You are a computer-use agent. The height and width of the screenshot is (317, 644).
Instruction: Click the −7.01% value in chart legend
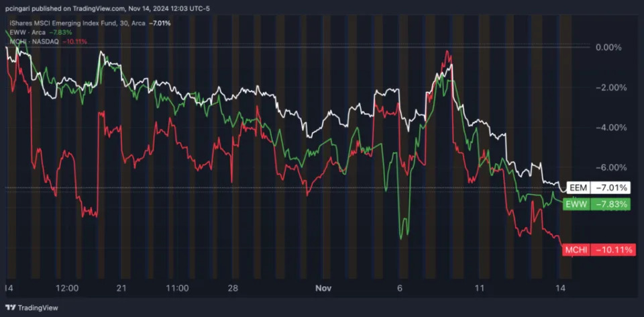point(160,24)
